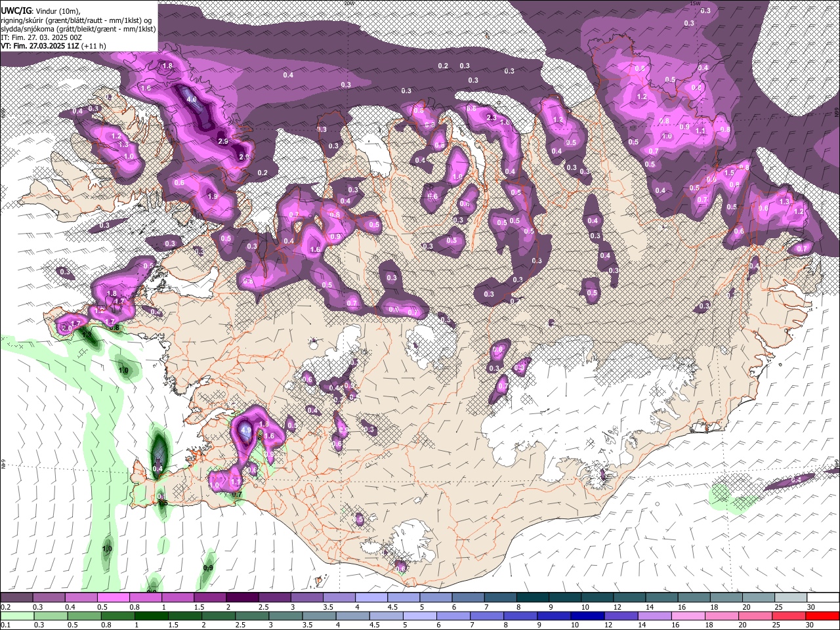Pick upper scale swatch between 3 and 3.5
Image resolution: width=840 pixels, height=630 pixels.
[x=306, y=597]
